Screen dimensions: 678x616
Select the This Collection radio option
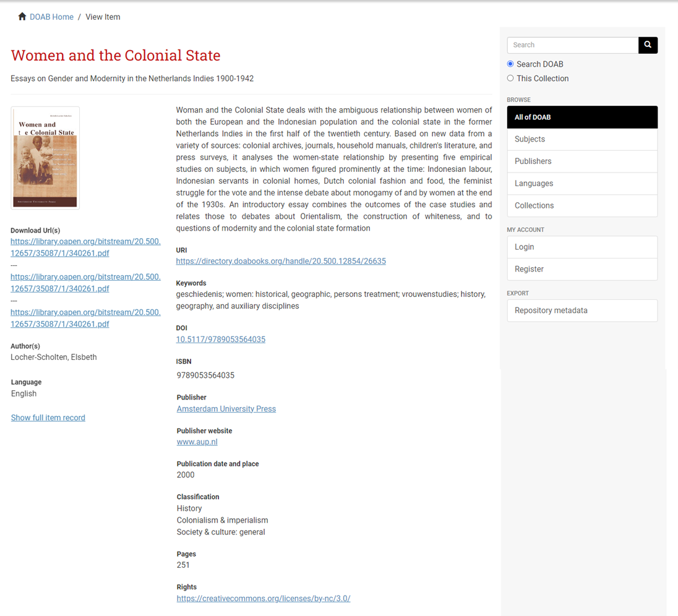point(510,79)
